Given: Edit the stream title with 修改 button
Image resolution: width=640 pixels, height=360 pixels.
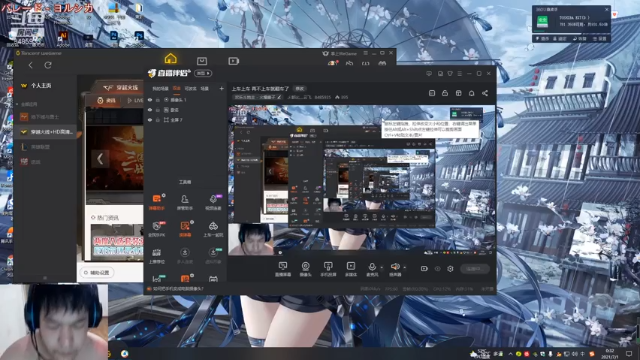Looking at the screenshot, I should click(300, 89).
